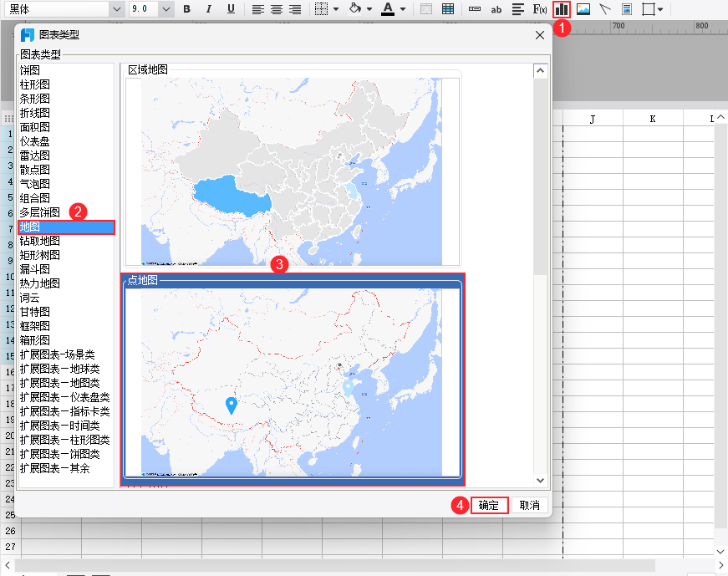Close the 图表类型 dialog

click(x=539, y=35)
